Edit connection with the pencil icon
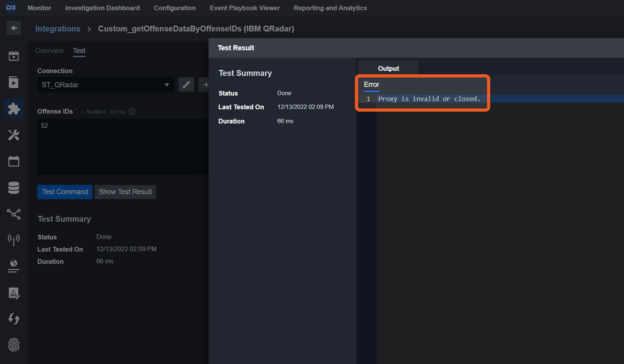The height and width of the screenshot is (364, 624). tap(186, 85)
